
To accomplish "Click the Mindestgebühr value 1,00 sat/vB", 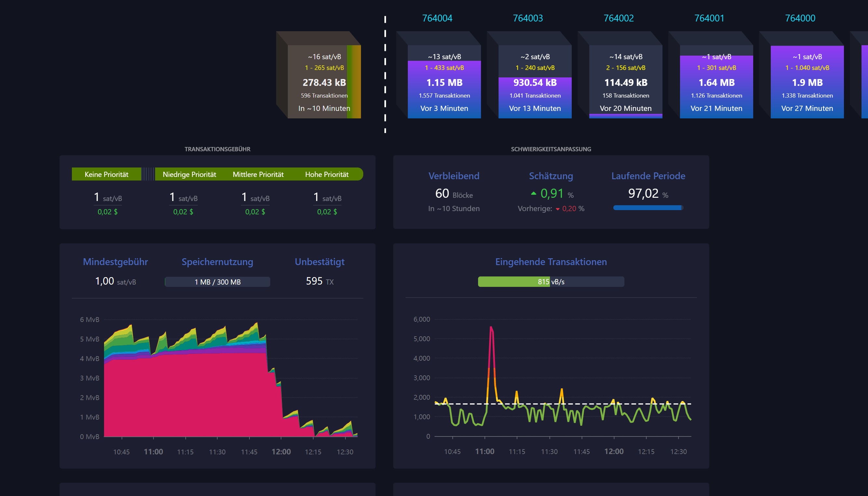I will click(115, 281).
